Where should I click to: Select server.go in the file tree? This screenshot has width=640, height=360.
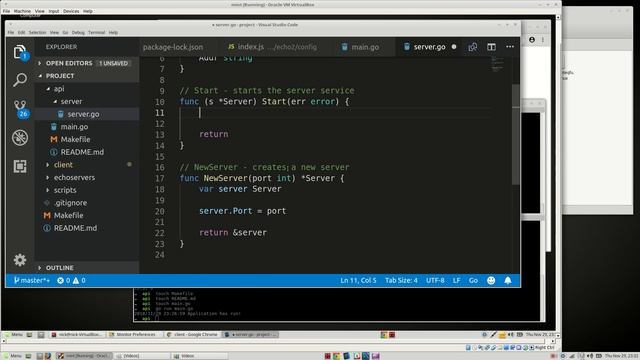click(x=87, y=114)
